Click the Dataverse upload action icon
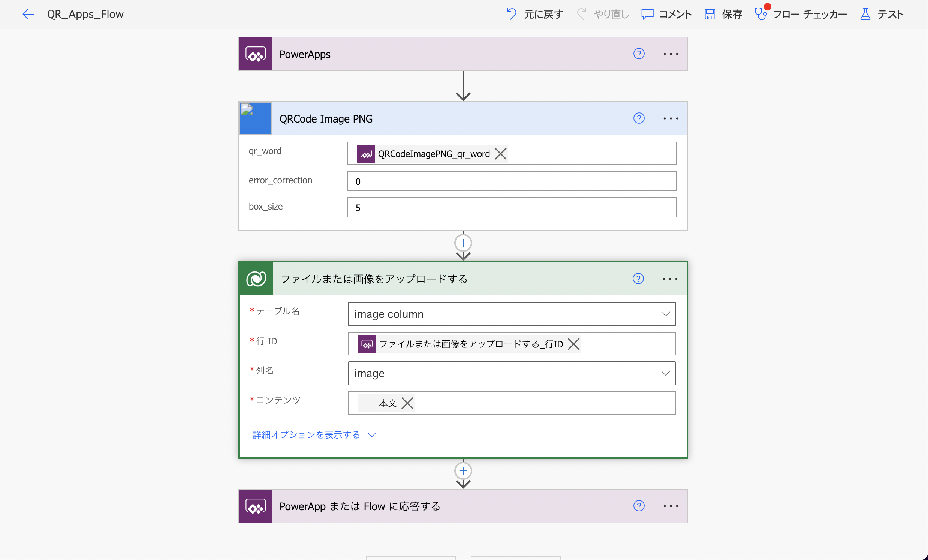Image resolution: width=928 pixels, height=560 pixels. pyautogui.click(x=256, y=279)
